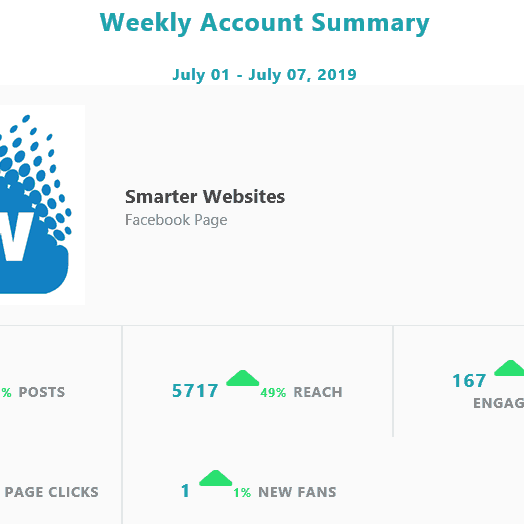The width and height of the screenshot is (524, 524).
Task: Select the new fans count of 1
Action: (185, 491)
